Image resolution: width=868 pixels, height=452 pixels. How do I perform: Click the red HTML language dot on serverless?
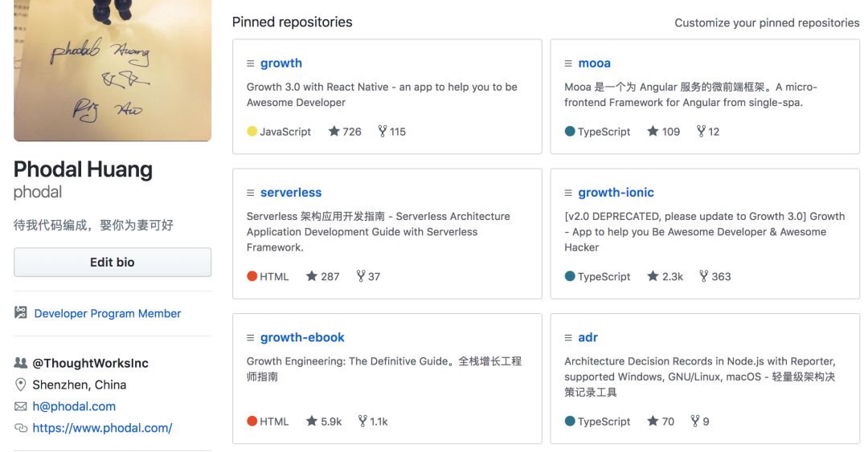252,276
